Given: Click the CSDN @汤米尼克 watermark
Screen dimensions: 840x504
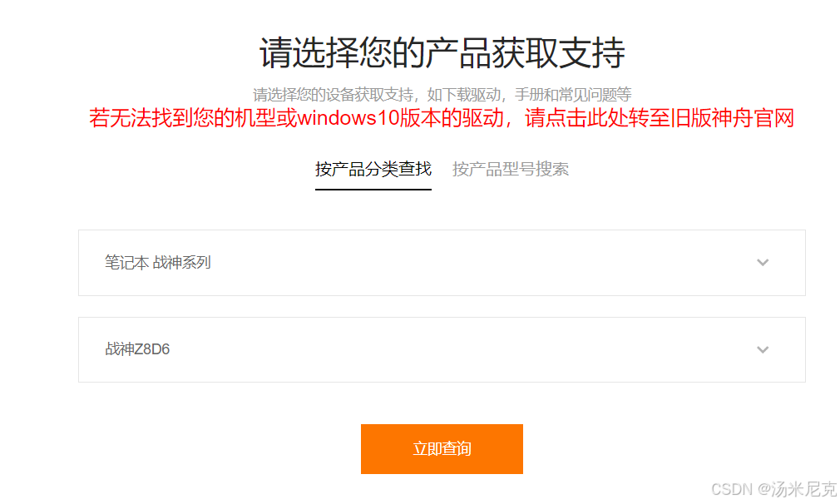Looking at the screenshot, I should (773, 488).
